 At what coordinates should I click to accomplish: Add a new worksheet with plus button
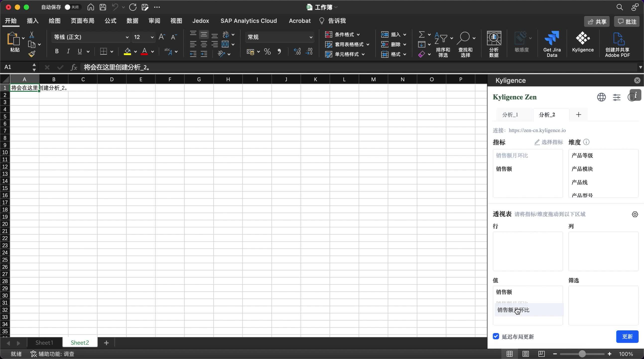106,343
